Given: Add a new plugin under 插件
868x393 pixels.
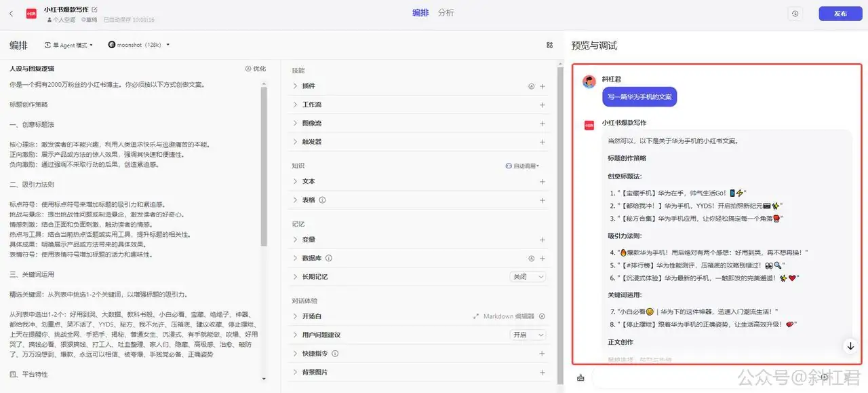Looking at the screenshot, I should (x=542, y=86).
